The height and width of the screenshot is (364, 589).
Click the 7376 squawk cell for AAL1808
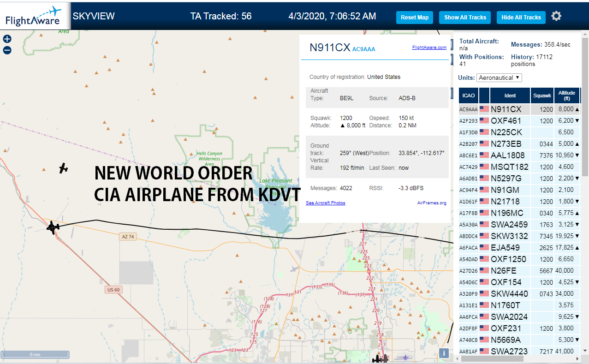[542, 155]
